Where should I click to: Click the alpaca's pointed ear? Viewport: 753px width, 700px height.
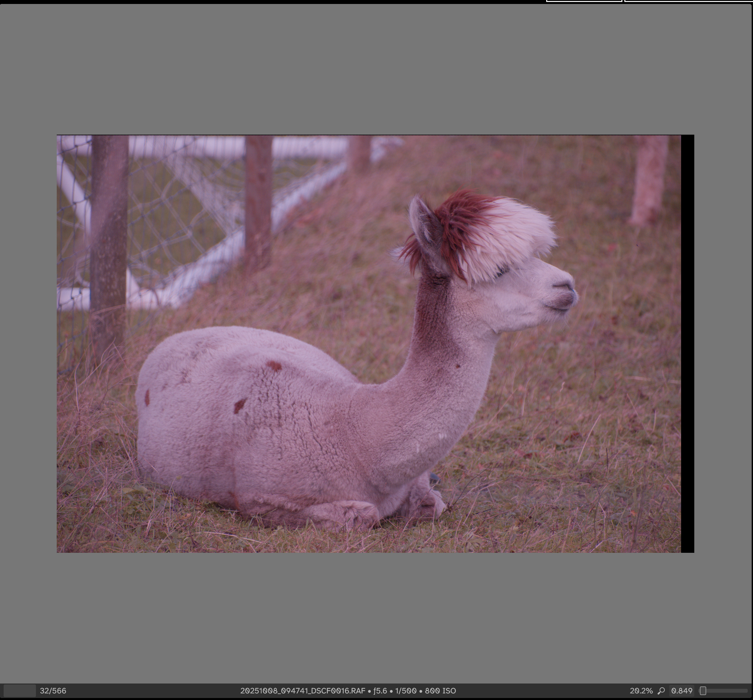(x=424, y=223)
